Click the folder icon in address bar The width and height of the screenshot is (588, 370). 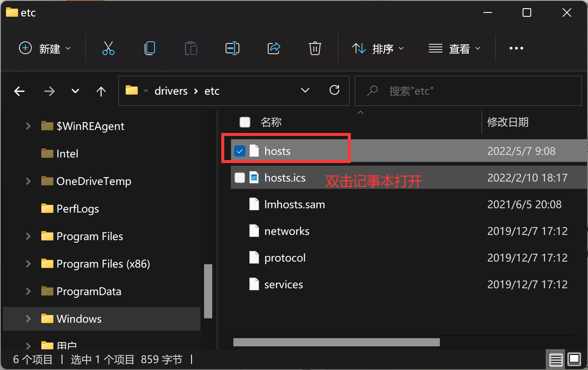[x=132, y=90]
